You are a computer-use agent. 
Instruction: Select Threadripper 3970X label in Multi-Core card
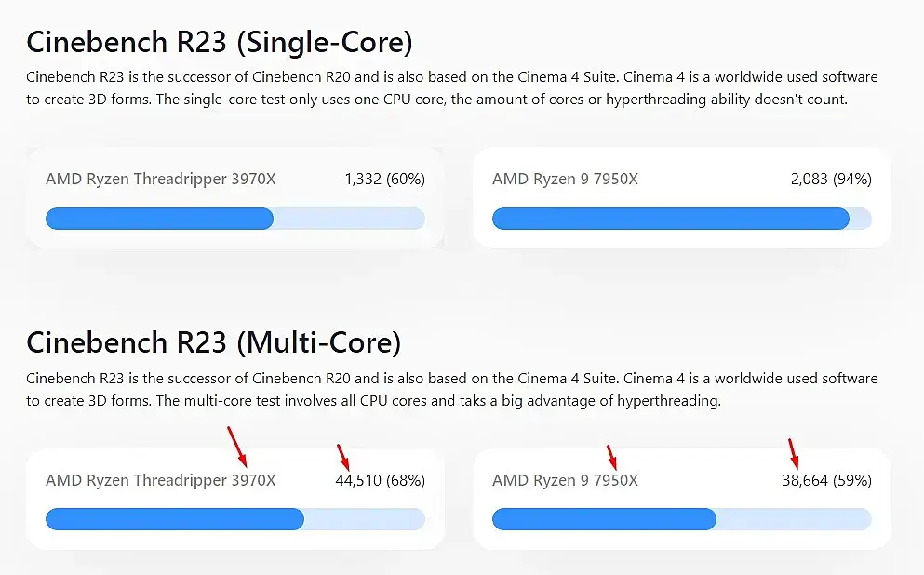(x=160, y=480)
